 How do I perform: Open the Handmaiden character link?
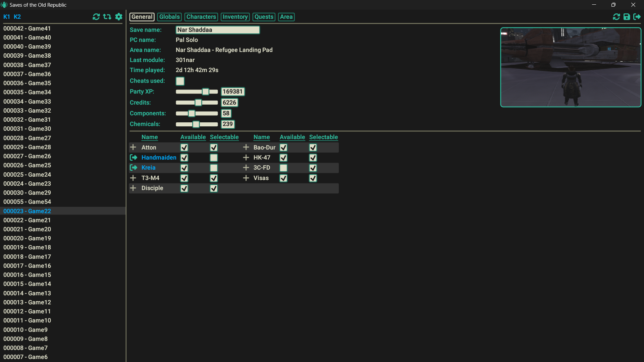159,158
